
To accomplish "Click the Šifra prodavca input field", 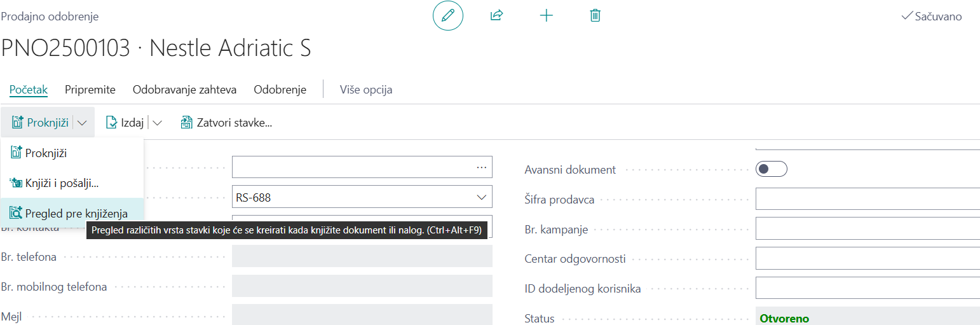I will (x=867, y=199).
